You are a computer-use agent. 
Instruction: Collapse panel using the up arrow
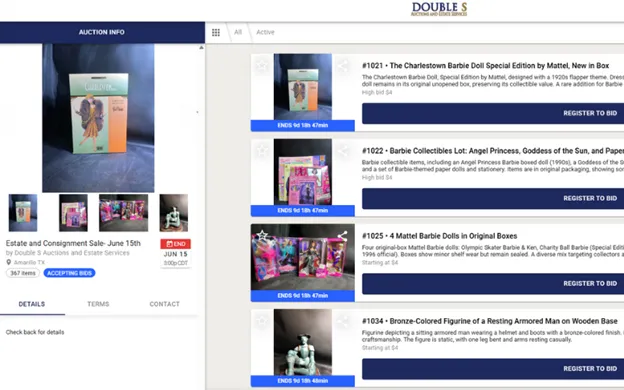click(x=201, y=47)
